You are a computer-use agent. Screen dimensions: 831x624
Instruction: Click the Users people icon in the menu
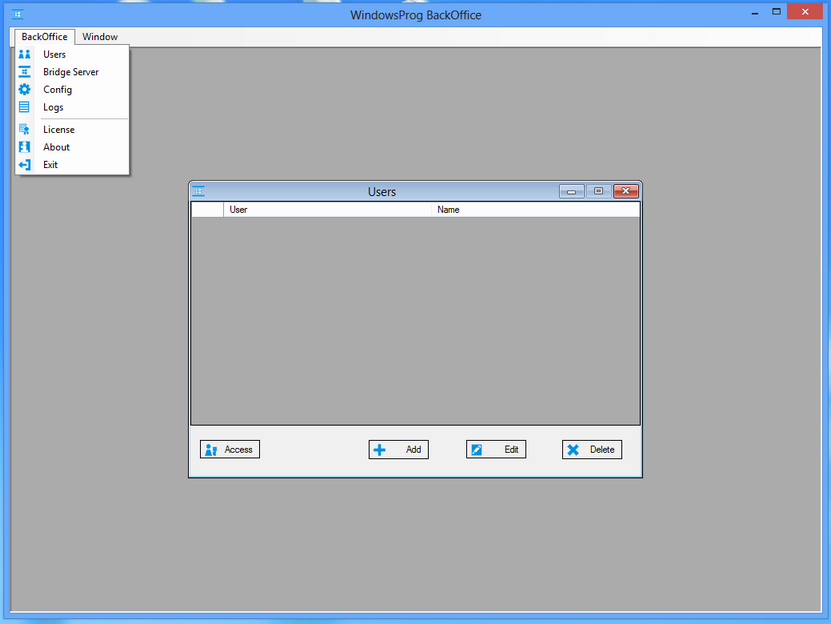coord(24,54)
